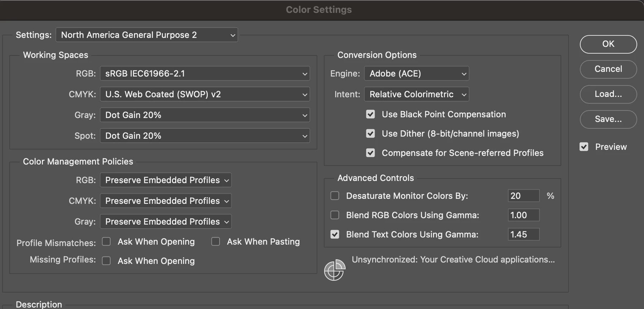
Task: Enable Desaturate Monitor Colors By checkbox
Action: tap(335, 196)
